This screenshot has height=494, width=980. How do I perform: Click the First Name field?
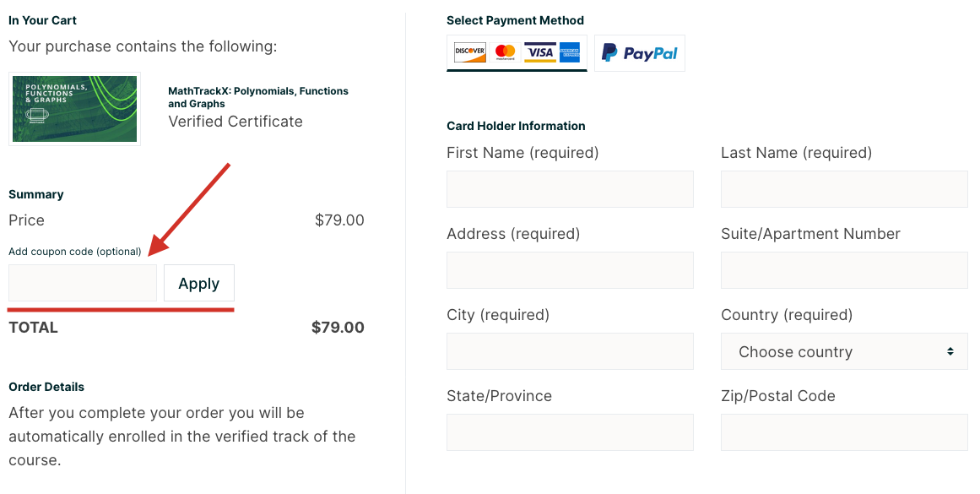pos(570,189)
